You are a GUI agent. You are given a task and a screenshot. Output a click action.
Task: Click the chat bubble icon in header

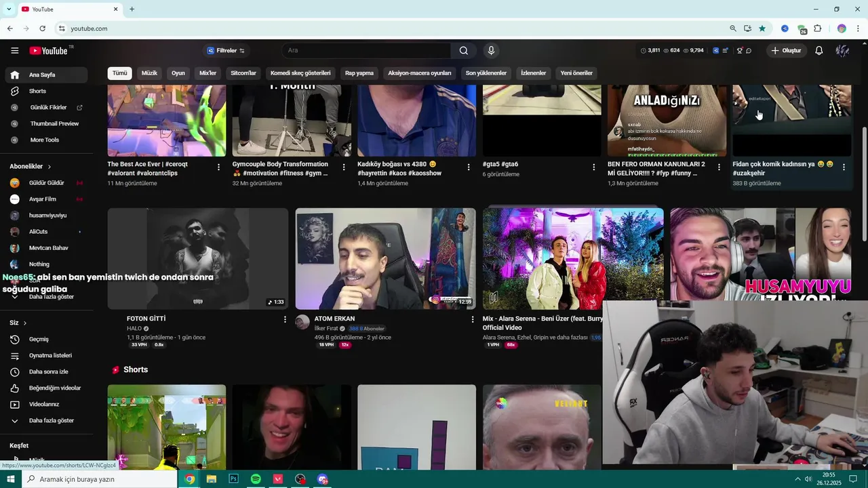(749, 51)
